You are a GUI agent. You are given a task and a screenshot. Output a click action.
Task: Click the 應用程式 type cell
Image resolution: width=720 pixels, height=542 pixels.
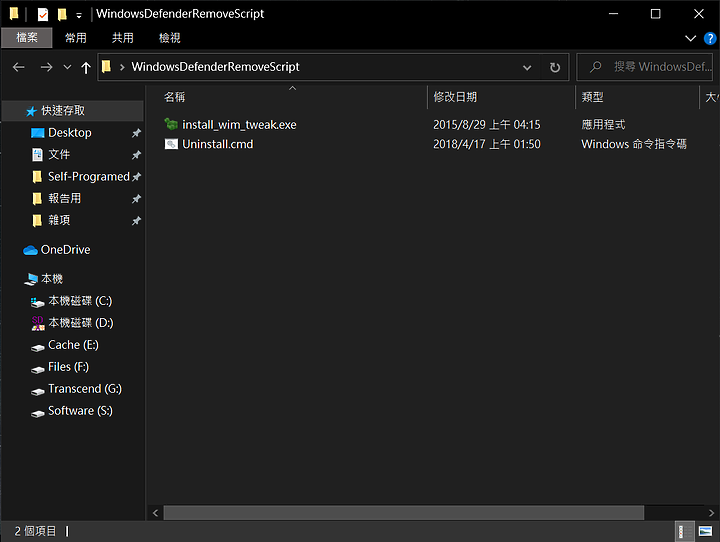[603, 124]
